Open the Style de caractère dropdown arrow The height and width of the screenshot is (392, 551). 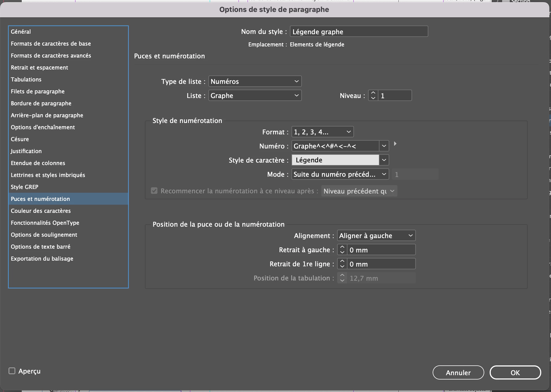coord(384,160)
